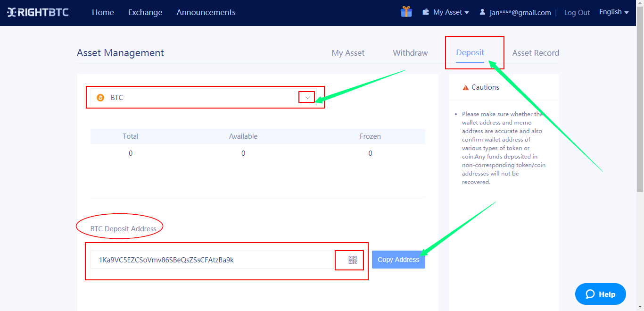
Task: Click the user profile icon
Action: point(482,12)
